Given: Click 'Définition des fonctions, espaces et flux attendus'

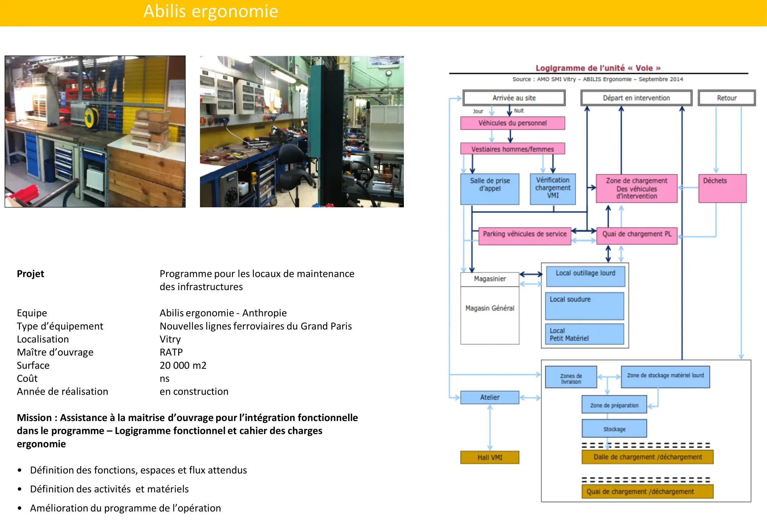Looking at the screenshot, I should (x=139, y=470).
